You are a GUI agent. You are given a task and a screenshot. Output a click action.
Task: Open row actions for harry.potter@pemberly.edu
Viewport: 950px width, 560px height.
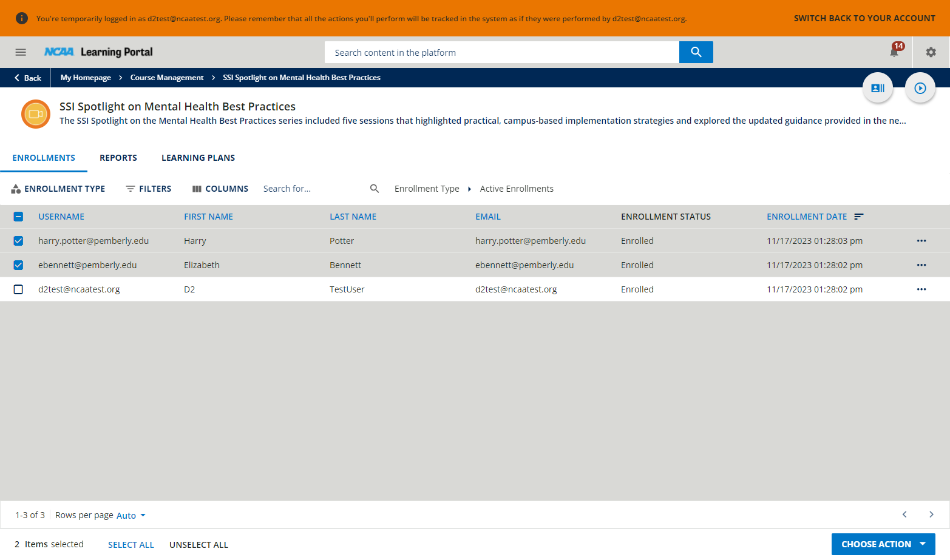(x=921, y=241)
